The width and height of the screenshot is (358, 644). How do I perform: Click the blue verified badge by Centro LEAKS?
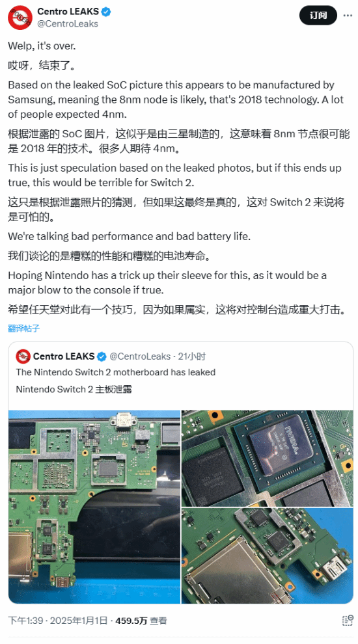106,12
